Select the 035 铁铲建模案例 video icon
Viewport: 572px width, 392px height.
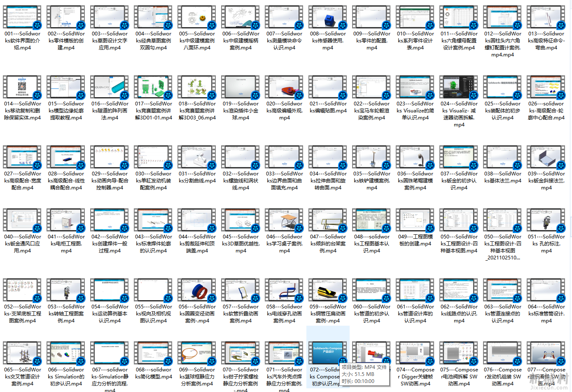[371, 157]
